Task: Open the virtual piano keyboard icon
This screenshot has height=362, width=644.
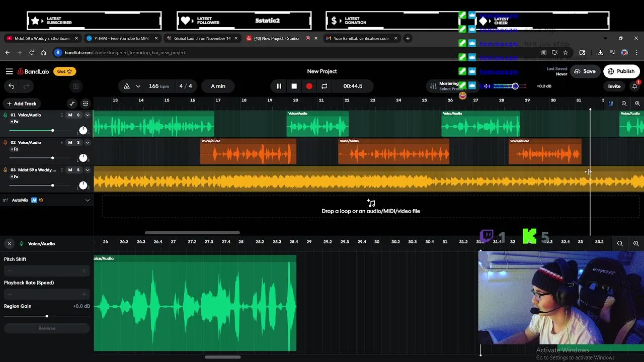Action: pos(76,86)
